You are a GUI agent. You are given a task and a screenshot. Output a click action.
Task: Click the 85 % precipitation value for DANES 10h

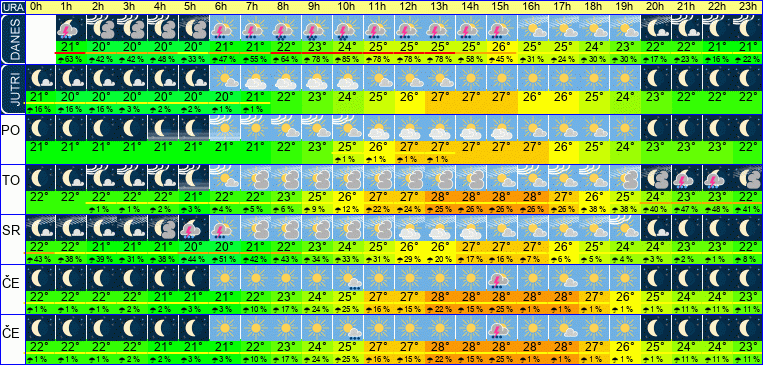[x=347, y=59]
